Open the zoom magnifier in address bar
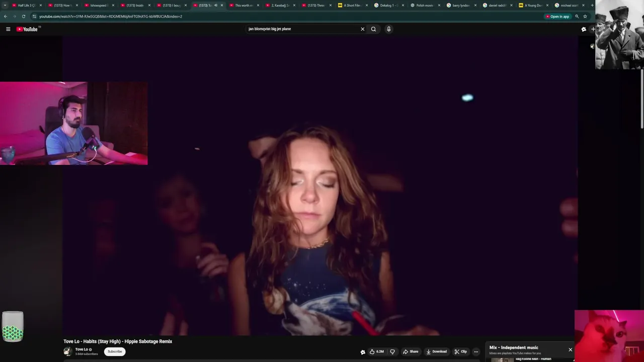 pyautogui.click(x=577, y=16)
